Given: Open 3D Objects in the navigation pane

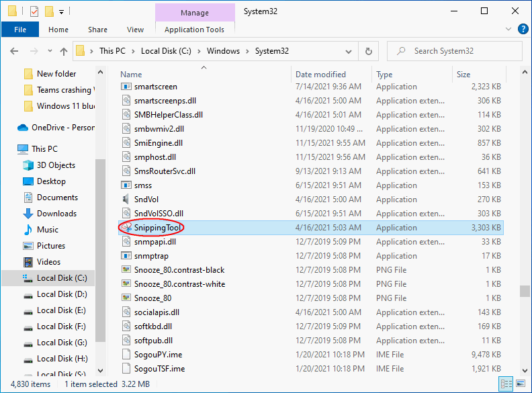Looking at the screenshot, I should click(56, 165).
